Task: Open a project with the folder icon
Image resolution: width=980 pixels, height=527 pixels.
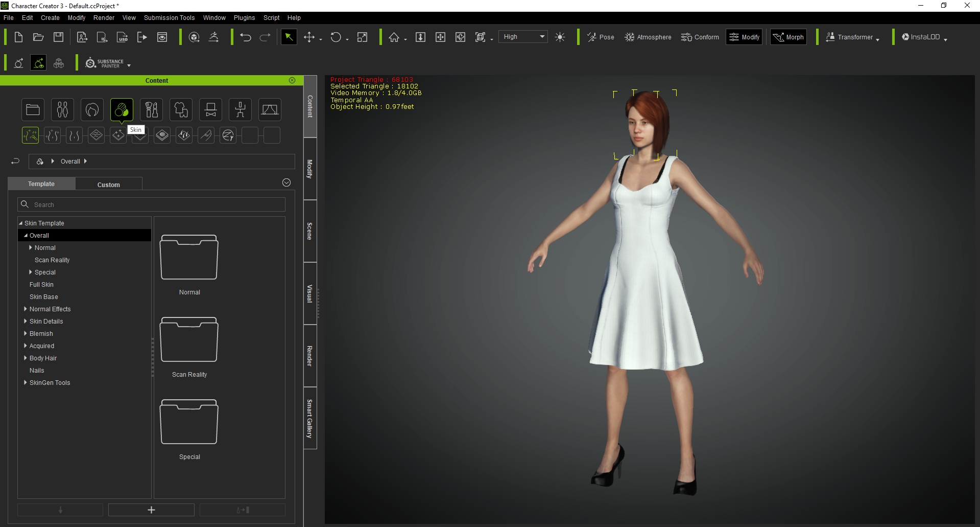Action: [38, 37]
